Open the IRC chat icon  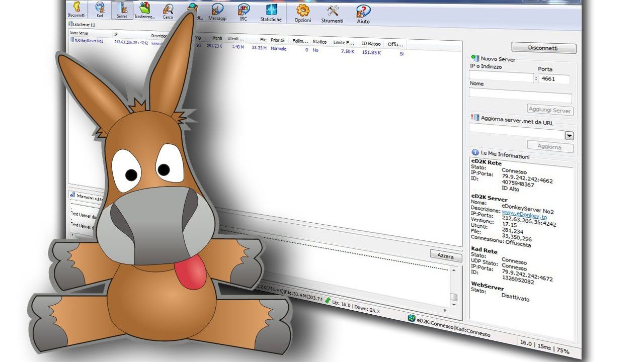click(243, 10)
